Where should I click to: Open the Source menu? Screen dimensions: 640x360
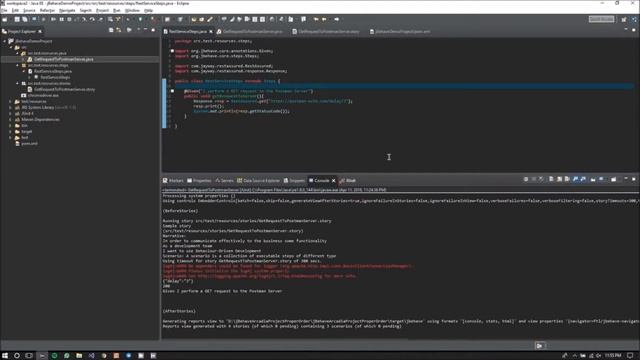tap(29, 10)
